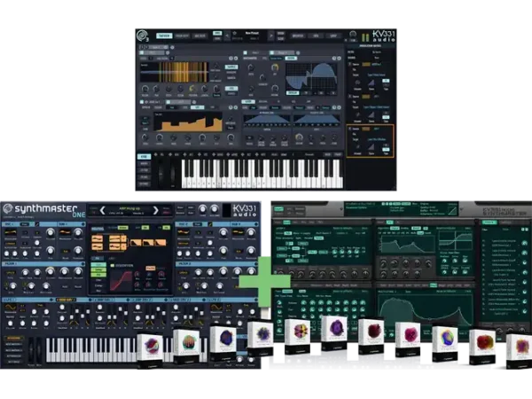Viewport: 532px width, 399px height.
Task: Click the large volume knob in OSC 1 section
Action: point(51,232)
